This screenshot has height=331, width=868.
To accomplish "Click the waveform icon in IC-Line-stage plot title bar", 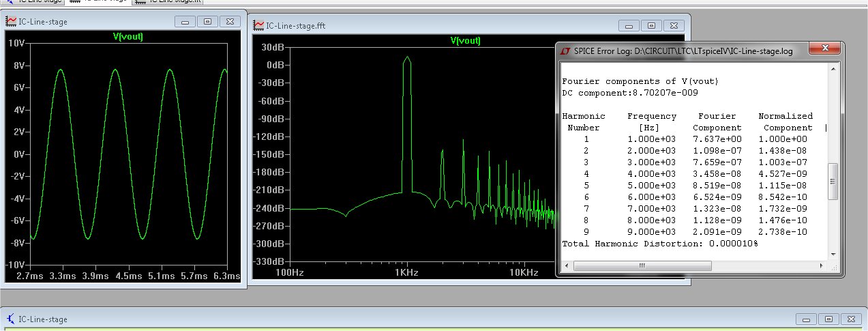I will click(x=11, y=22).
